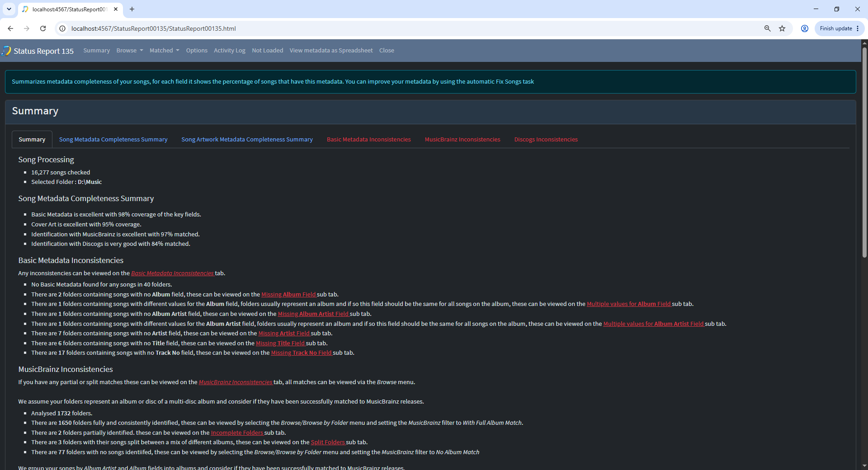Click Close in the report navbar
Viewport: 868px width, 470px height.
pos(387,51)
